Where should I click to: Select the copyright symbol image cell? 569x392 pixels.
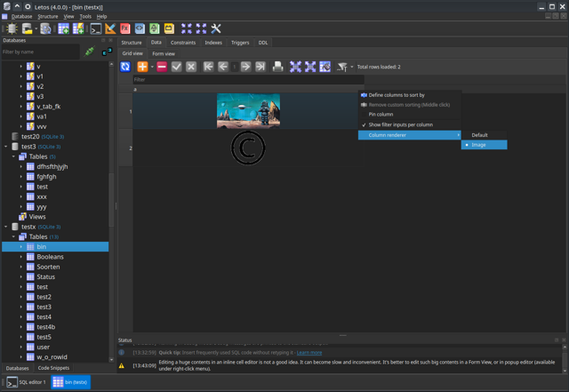tap(248, 148)
